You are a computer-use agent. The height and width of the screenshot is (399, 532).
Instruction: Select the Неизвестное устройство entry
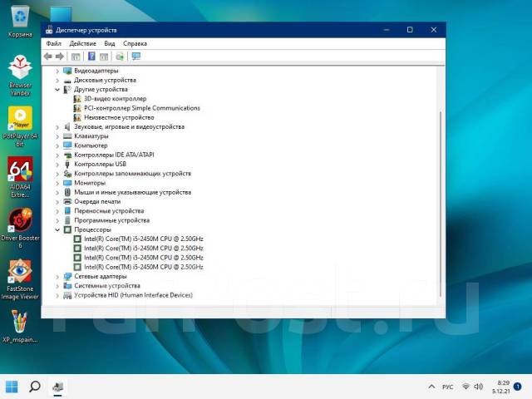pos(119,117)
